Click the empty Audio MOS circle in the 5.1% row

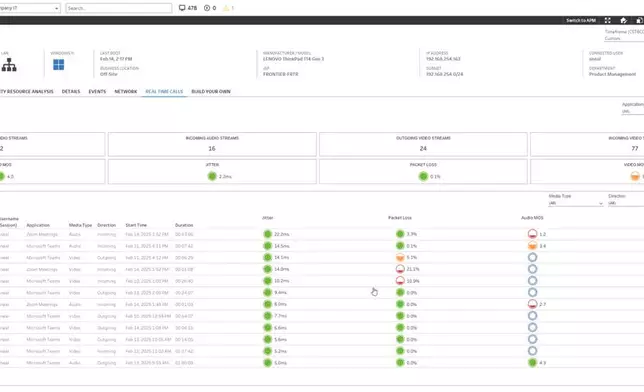pos(532,258)
